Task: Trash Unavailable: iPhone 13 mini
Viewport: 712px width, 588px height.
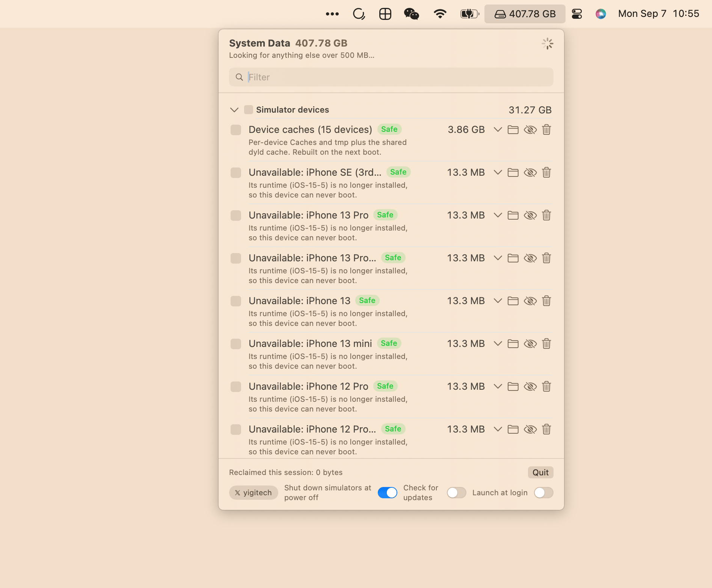Action: point(547,344)
